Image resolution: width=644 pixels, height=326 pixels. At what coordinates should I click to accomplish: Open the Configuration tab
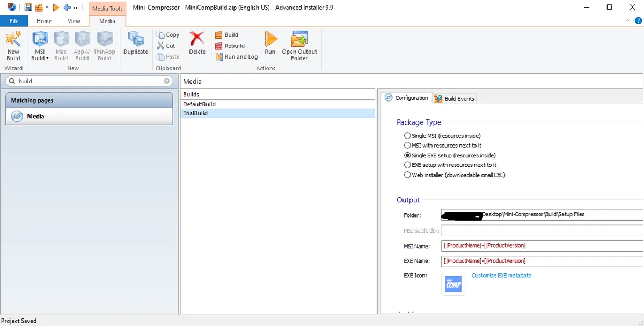click(407, 98)
